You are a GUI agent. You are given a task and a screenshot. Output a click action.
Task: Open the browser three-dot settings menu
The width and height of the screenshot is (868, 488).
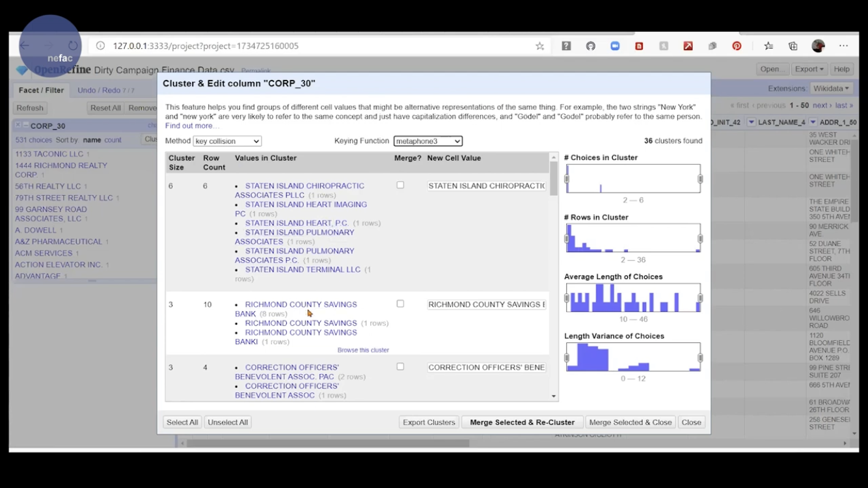pyautogui.click(x=843, y=46)
